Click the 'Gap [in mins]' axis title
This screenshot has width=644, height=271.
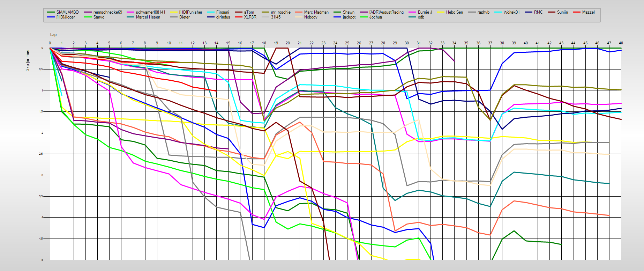pos(28,60)
